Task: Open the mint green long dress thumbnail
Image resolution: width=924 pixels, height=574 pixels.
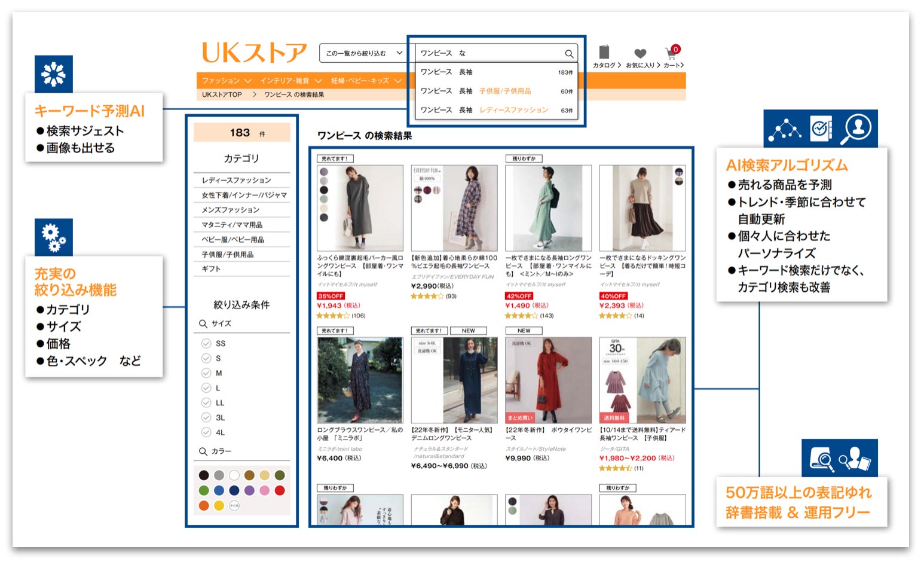Action: tap(548, 208)
